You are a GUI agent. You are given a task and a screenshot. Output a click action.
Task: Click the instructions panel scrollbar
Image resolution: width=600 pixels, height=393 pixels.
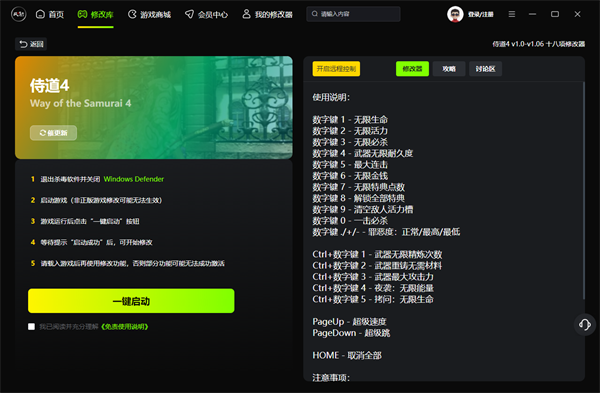pyautogui.click(x=584, y=190)
